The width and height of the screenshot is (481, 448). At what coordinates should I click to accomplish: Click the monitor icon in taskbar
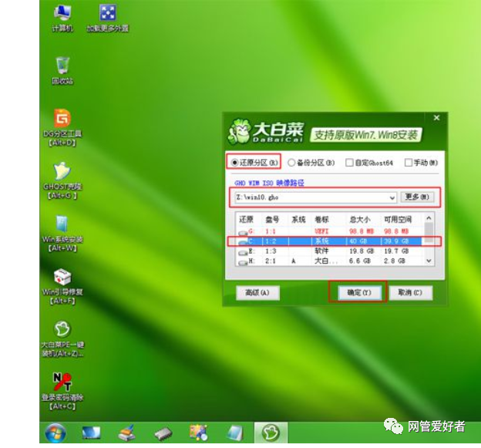click(91, 433)
